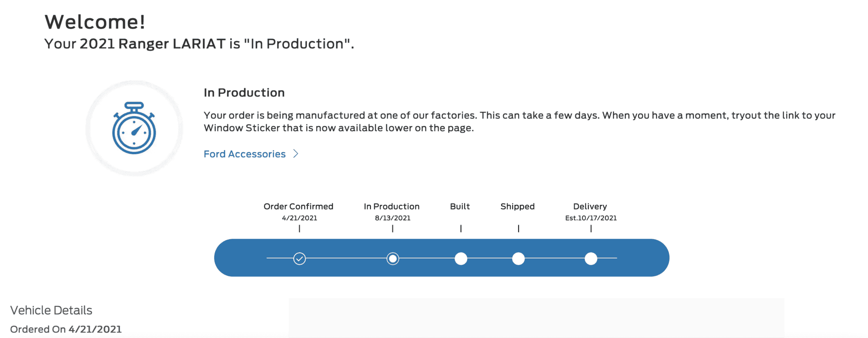Image resolution: width=868 pixels, height=338 pixels.
Task: Click the In Production tracker label
Action: pyautogui.click(x=392, y=206)
